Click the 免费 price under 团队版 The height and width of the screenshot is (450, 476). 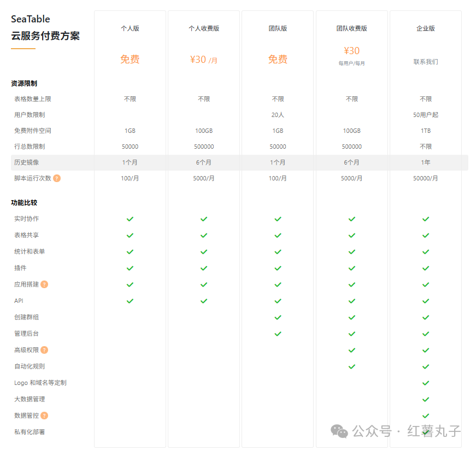[x=278, y=59]
